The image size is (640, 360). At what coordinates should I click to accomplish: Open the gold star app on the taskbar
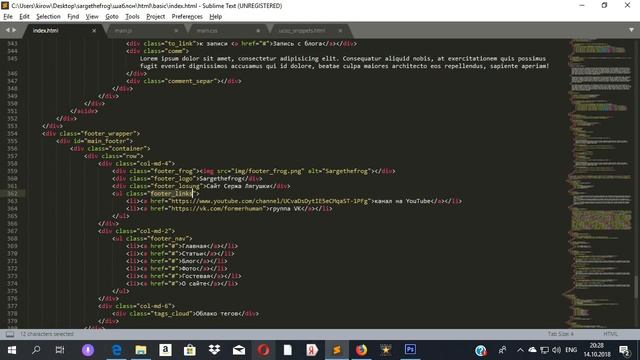click(386, 350)
